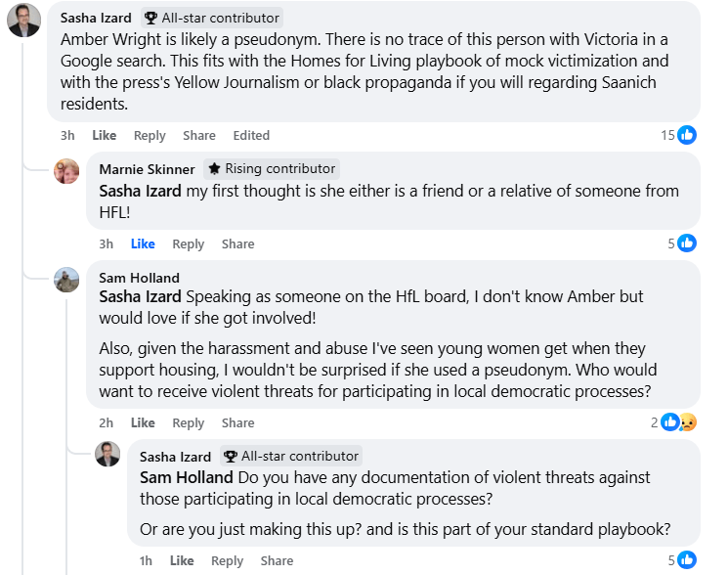Reply to Sasha Izard's nested reply
Screen dimensions: 728x575
(227, 560)
